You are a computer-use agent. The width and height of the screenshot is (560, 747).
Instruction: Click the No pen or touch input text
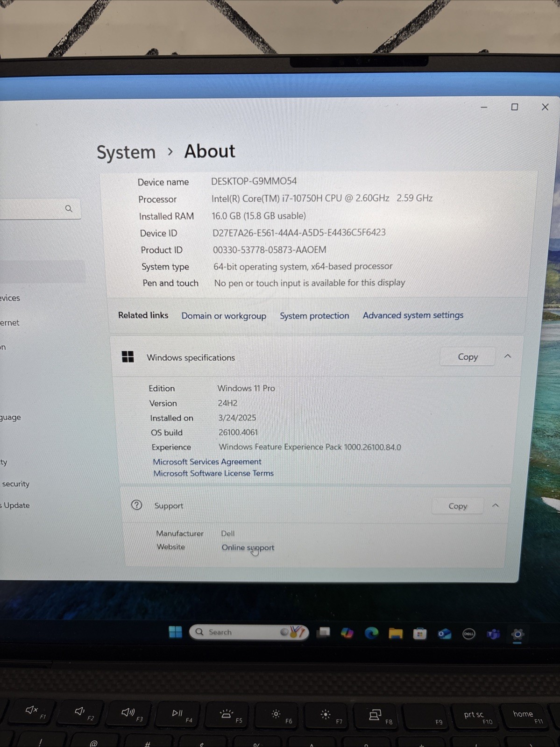point(310,283)
